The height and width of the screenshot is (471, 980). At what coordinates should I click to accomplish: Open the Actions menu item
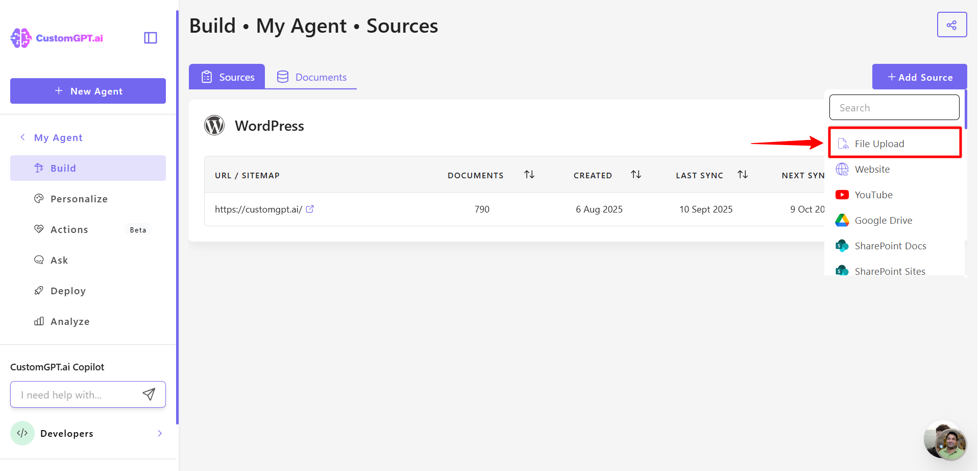coord(88,229)
